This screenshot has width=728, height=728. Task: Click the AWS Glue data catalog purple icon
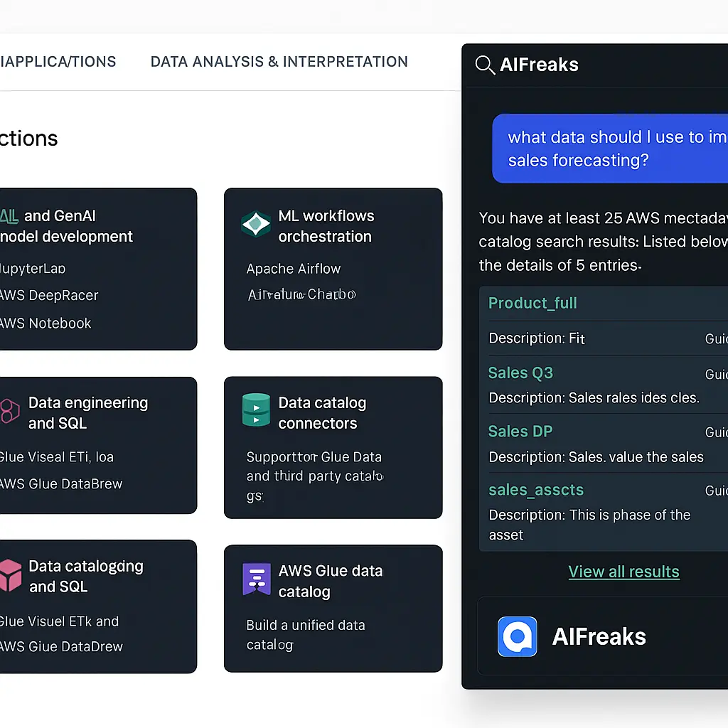click(257, 579)
